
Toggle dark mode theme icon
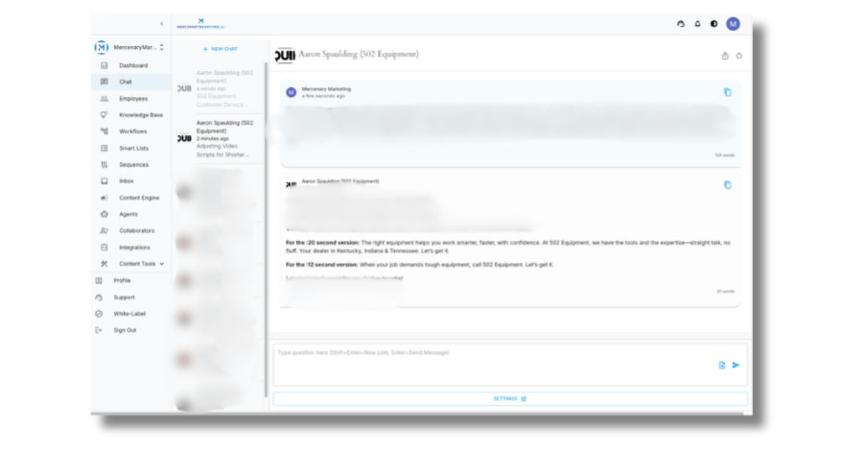(x=714, y=23)
